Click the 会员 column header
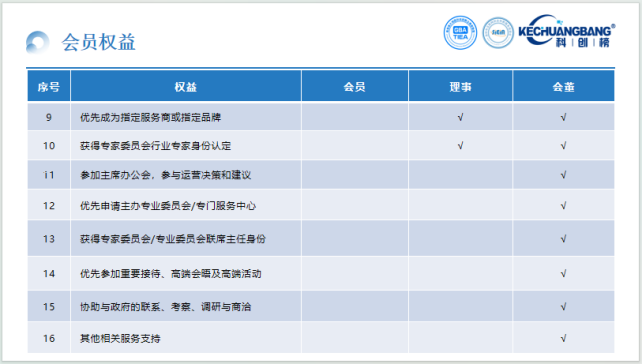This screenshot has width=642, height=364. coord(355,87)
